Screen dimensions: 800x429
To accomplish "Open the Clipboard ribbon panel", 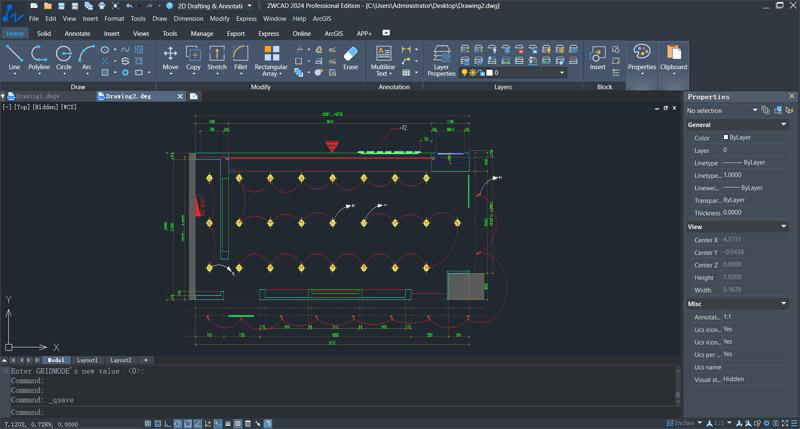I will [x=673, y=58].
